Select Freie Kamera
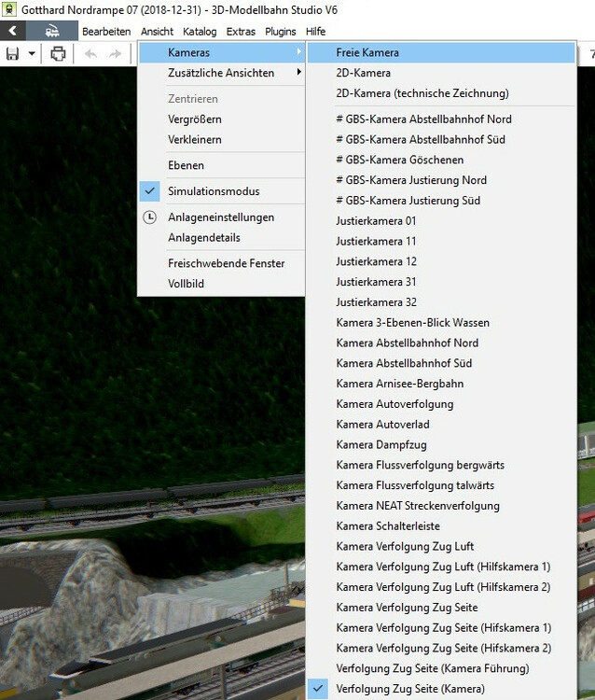This screenshot has width=595, height=700. [441, 52]
